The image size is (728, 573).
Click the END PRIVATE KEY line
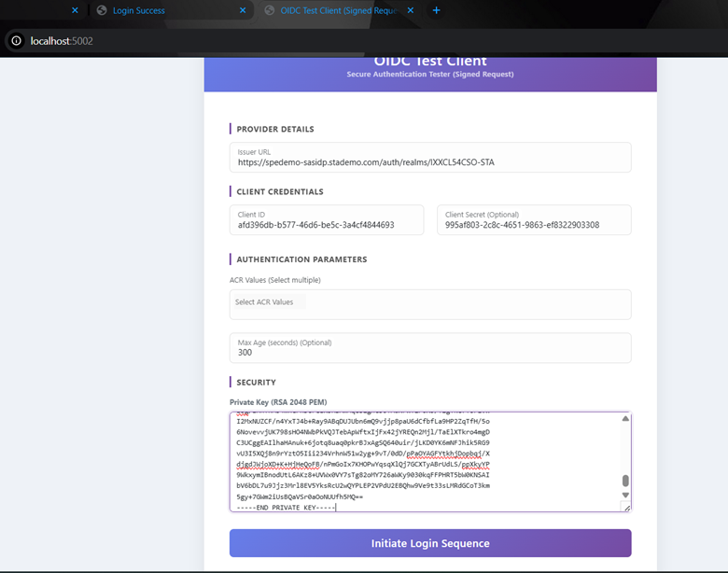pos(286,508)
